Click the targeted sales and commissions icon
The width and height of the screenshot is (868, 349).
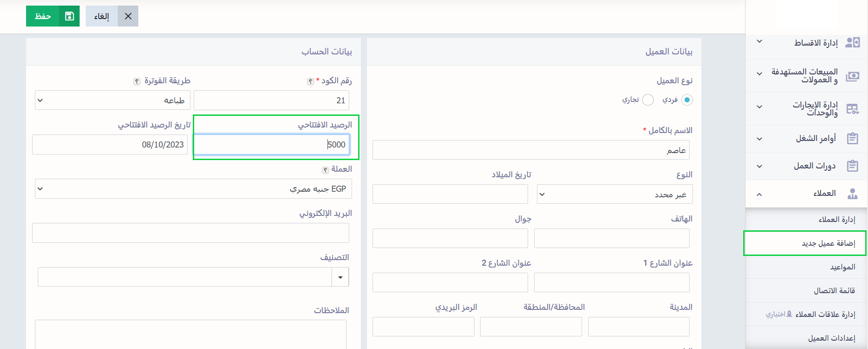point(852,76)
